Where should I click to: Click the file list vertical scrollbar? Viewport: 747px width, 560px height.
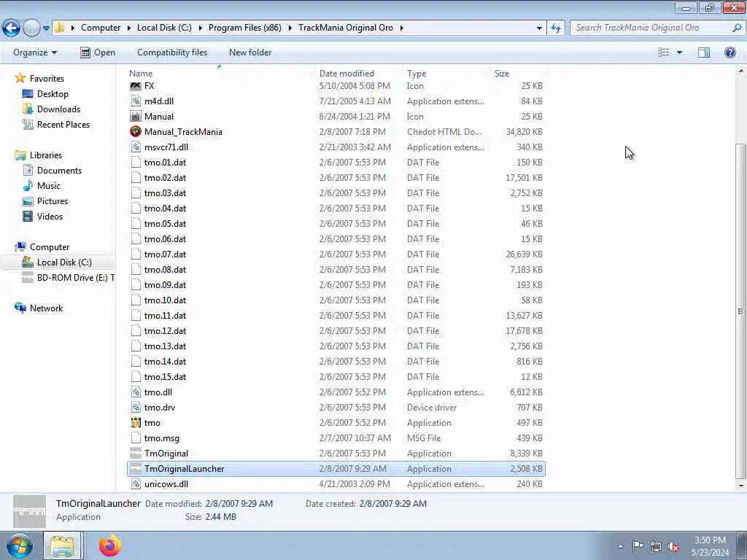pos(740,311)
